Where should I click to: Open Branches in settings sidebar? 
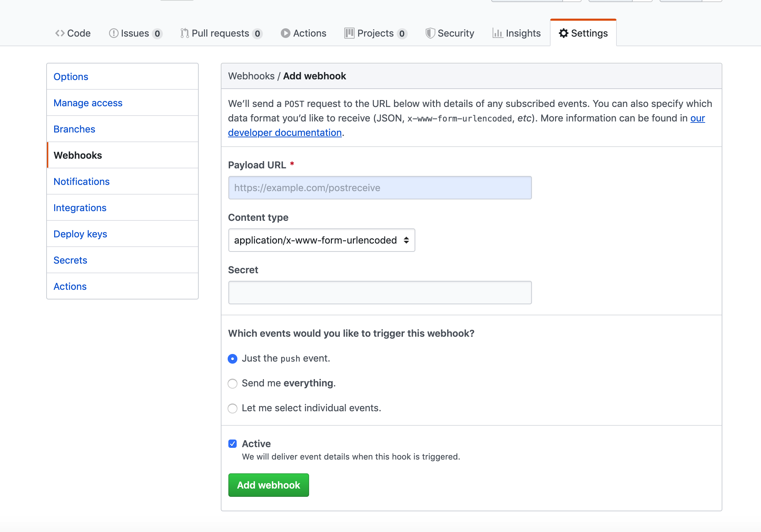(x=74, y=129)
